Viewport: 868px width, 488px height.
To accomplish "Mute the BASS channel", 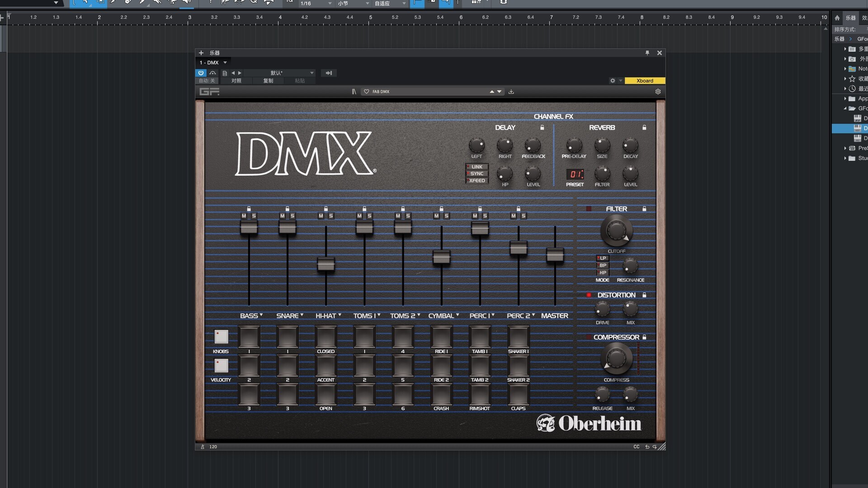I will [x=244, y=216].
